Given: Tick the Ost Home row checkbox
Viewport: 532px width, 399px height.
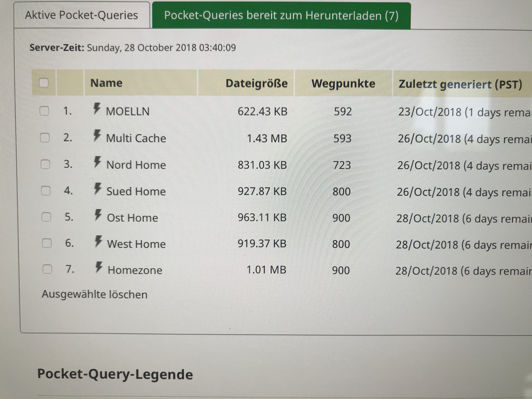Looking at the screenshot, I should [46, 217].
